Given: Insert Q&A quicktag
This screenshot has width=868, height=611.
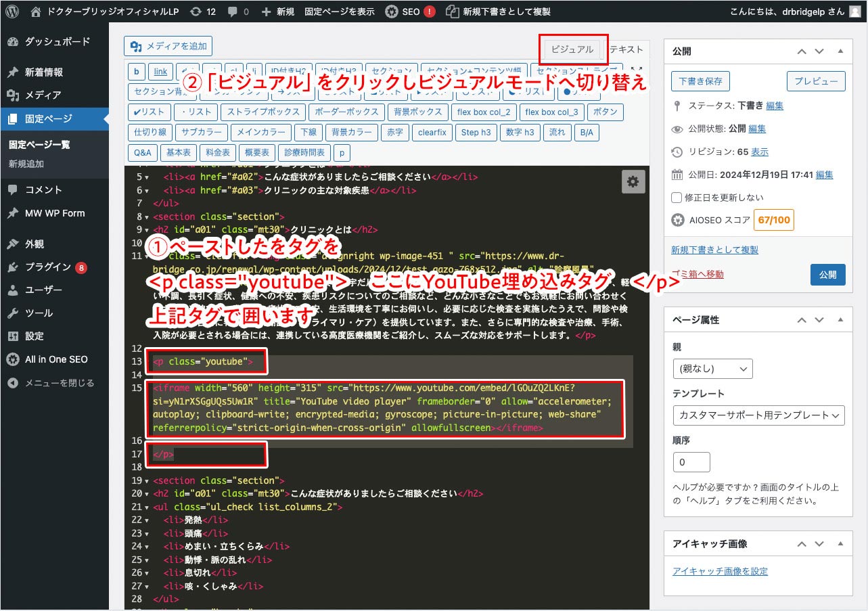Looking at the screenshot, I should [x=143, y=153].
